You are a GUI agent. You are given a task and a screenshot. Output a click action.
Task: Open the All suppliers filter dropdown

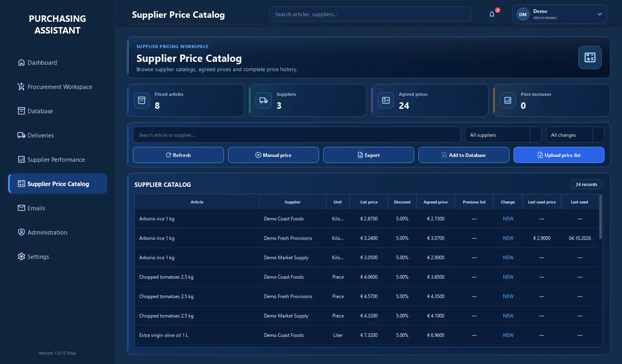pyautogui.click(x=503, y=135)
